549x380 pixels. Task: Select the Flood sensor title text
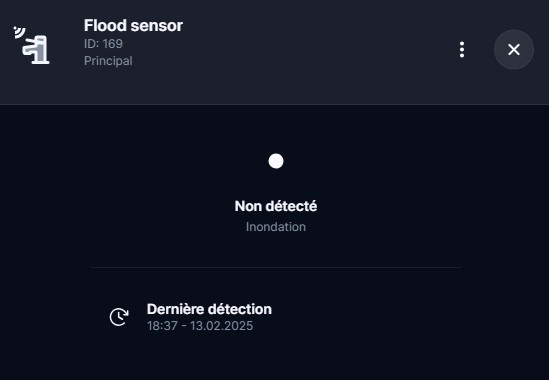pyautogui.click(x=133, y=26)
